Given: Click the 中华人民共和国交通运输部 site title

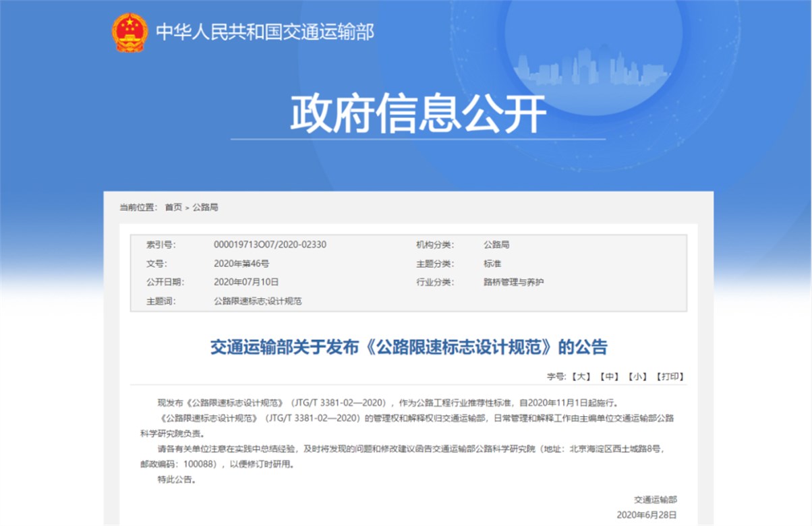Looking at the screenshot, I should click(x=264, y=32).
